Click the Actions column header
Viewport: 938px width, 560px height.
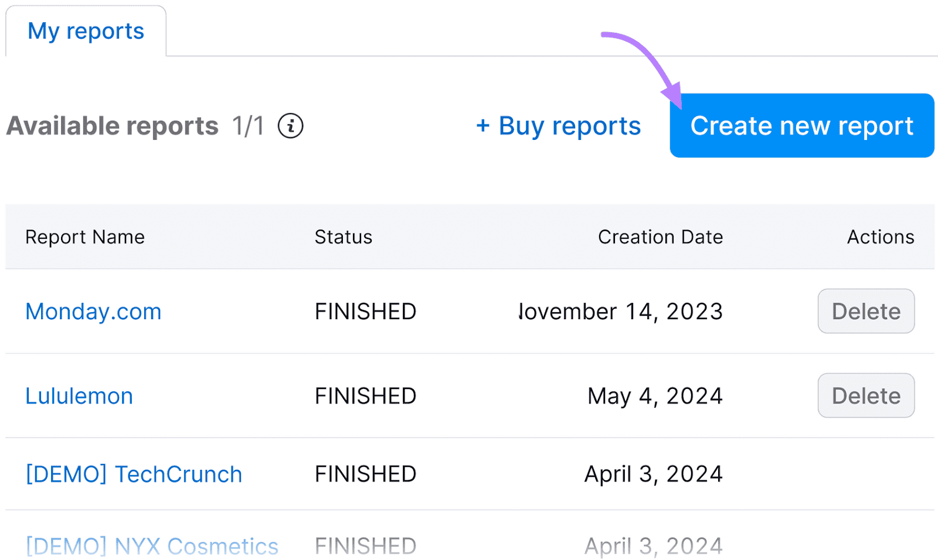tap(881, 237)
